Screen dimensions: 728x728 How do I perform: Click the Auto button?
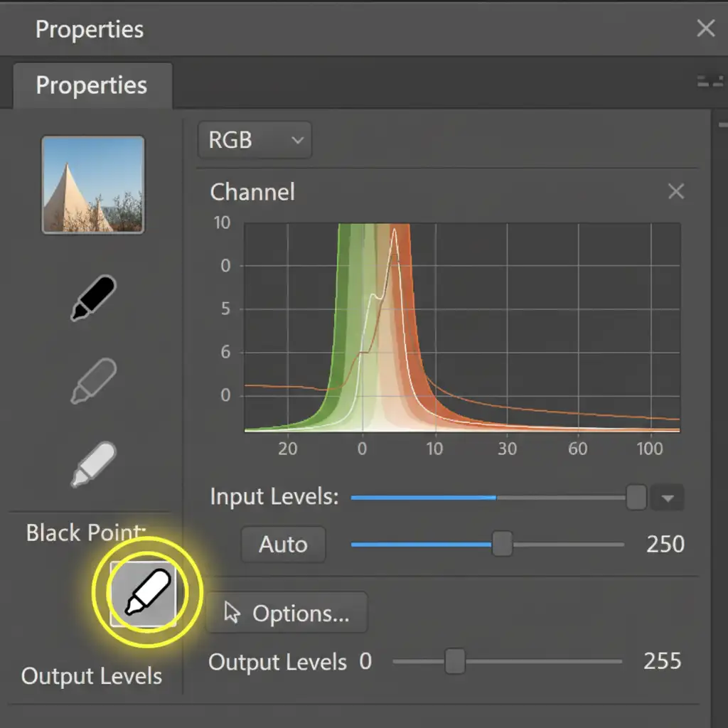[283, 545]
